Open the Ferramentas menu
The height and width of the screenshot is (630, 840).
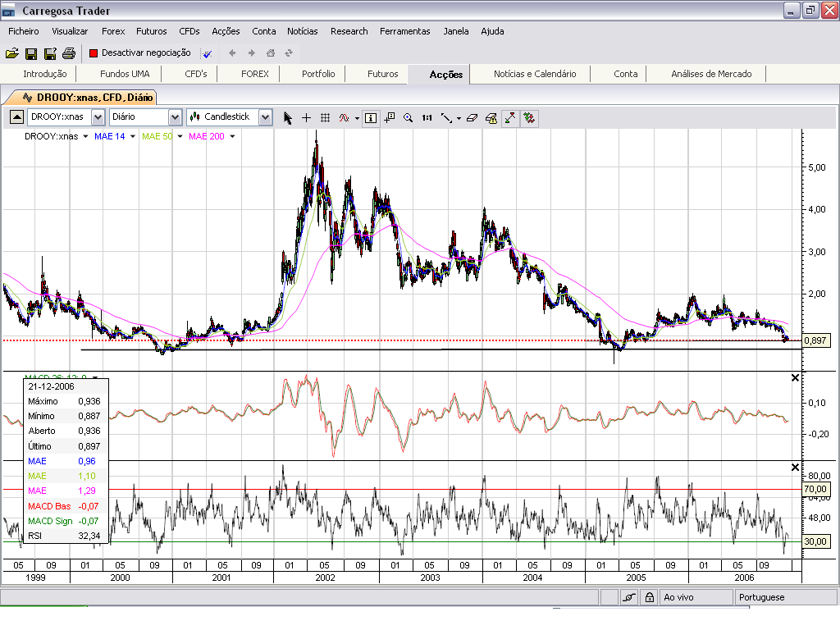click(404, 31)
